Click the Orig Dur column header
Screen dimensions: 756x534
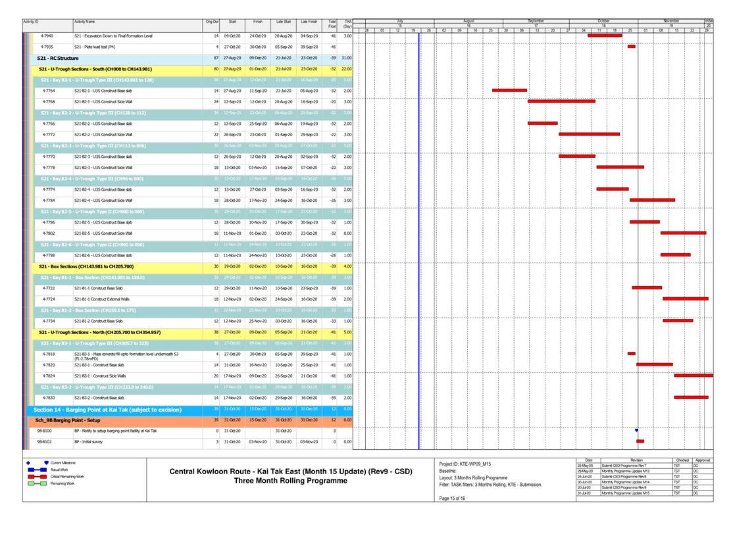point(211,22)
